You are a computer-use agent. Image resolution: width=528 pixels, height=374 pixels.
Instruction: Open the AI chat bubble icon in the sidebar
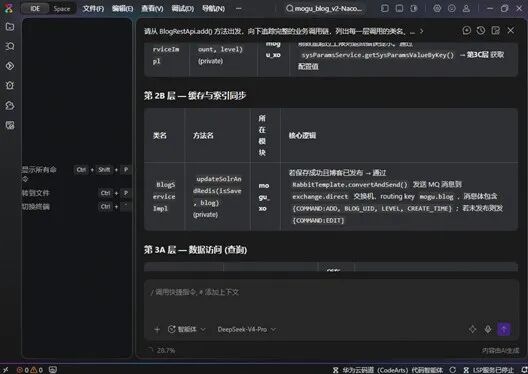tap(10, 105)
